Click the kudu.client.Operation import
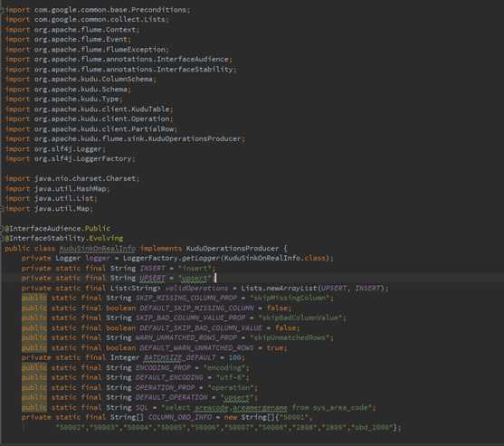This screenshot has height=446, width=504. 90,119
